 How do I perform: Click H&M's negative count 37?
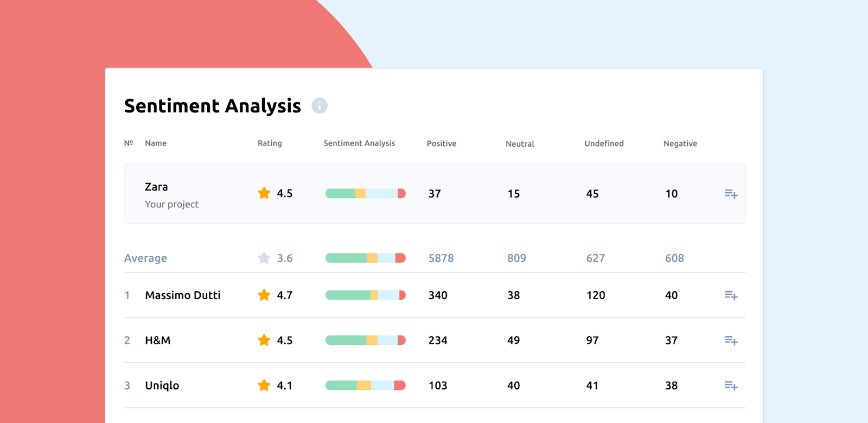(x=672, y=340)
